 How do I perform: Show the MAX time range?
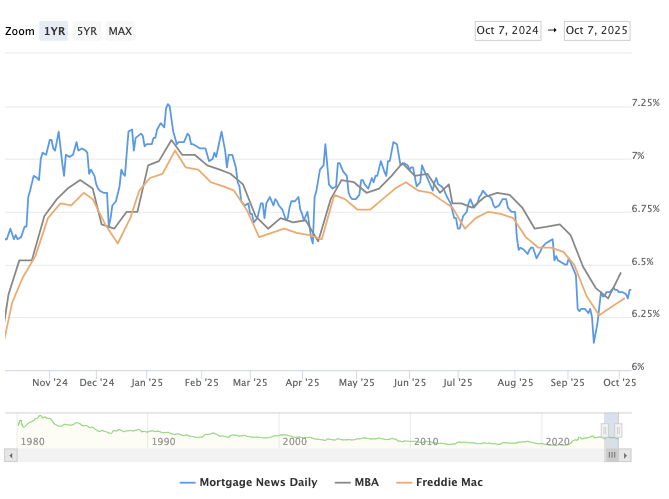(120, 31)
